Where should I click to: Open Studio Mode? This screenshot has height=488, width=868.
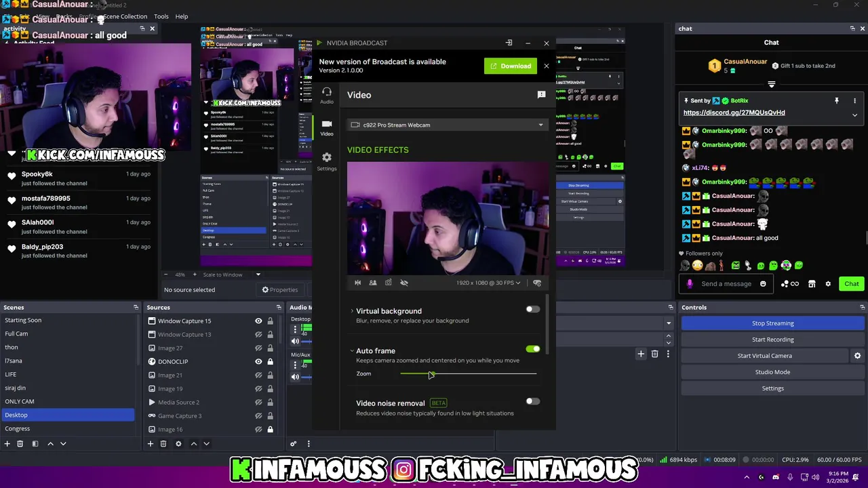[x=772, y=372]
